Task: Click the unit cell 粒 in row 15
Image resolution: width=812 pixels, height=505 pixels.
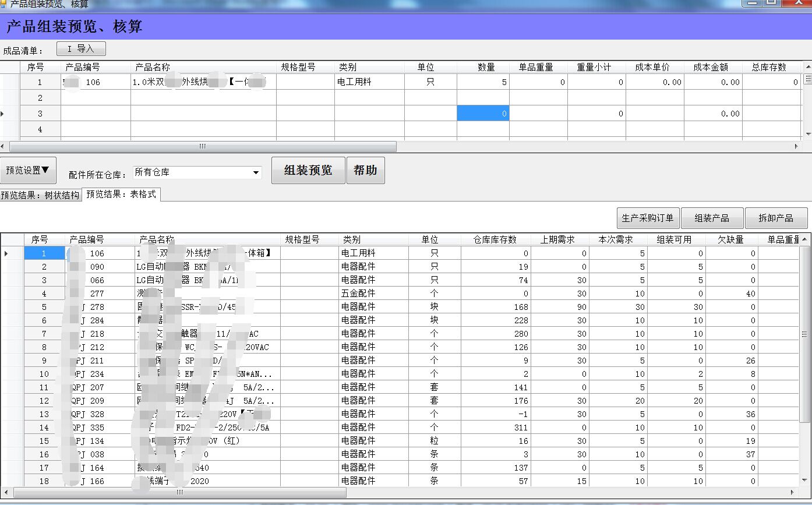Action: [435, 441]
